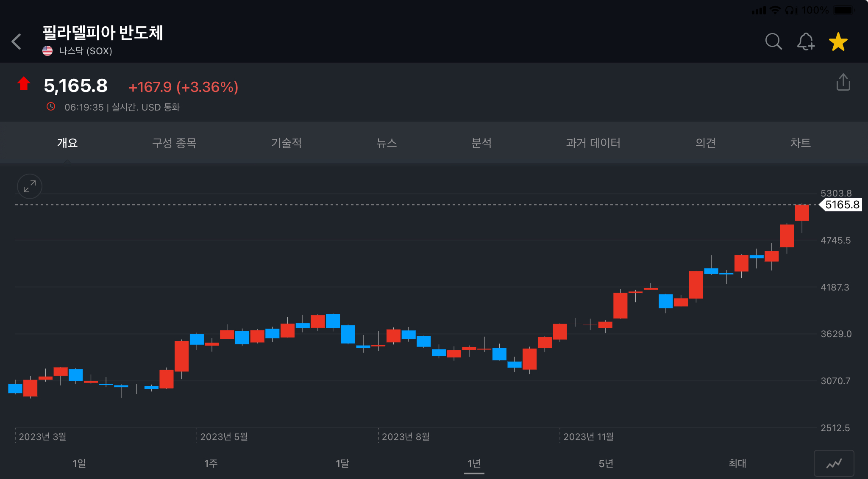The height and width of the screenshot is (479, 868).
Task: Click the 4187.3 axis label
Action: (835, 287)
